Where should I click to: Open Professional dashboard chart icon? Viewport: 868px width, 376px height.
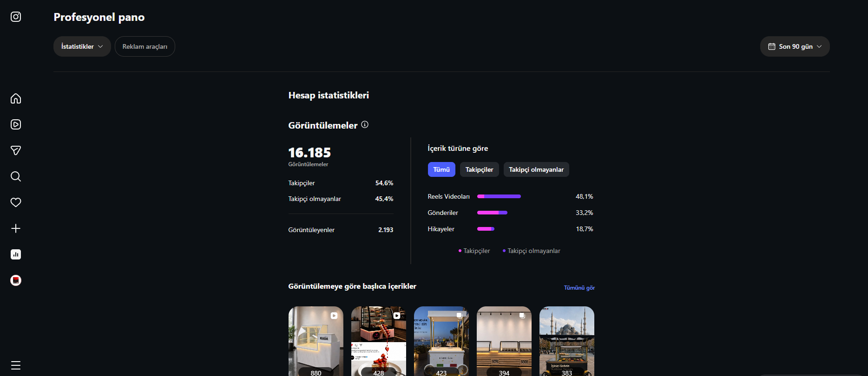pos(16,254)
